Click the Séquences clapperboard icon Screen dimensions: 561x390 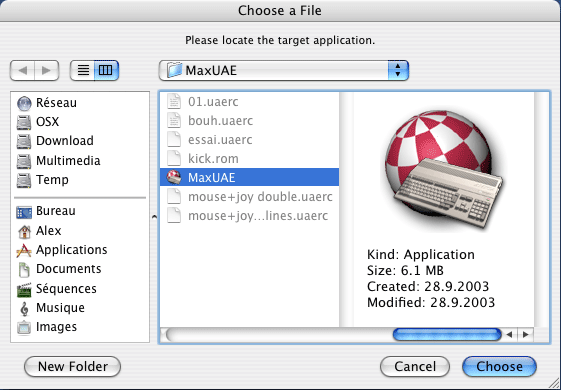point(24,289)
